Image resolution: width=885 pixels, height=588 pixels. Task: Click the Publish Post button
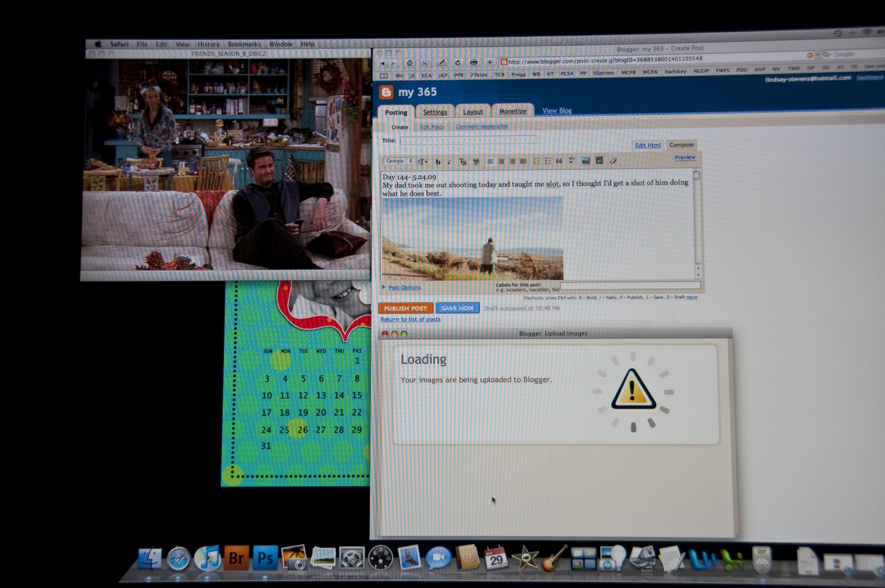[405, 308]
